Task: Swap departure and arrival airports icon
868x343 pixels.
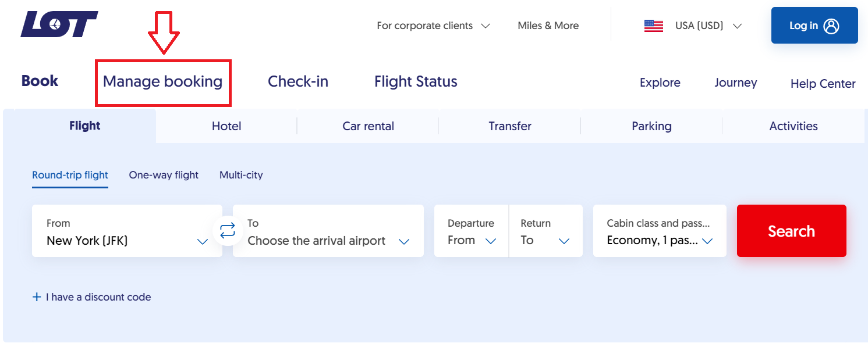Action: click(x=228, y=230)
